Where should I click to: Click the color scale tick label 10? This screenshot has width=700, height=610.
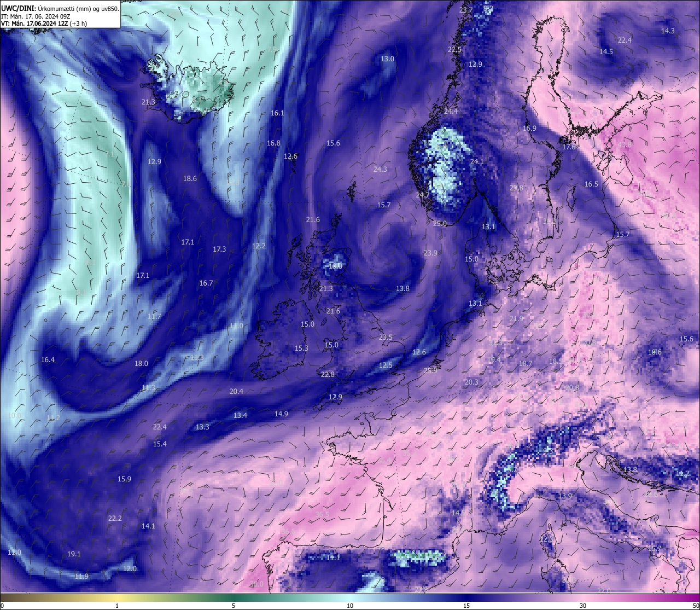pyautogui.click(x=349, y=605)
